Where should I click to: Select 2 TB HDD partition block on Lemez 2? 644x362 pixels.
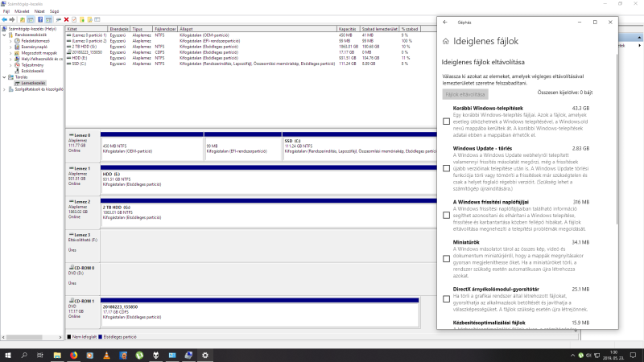(x=269, y=213)
